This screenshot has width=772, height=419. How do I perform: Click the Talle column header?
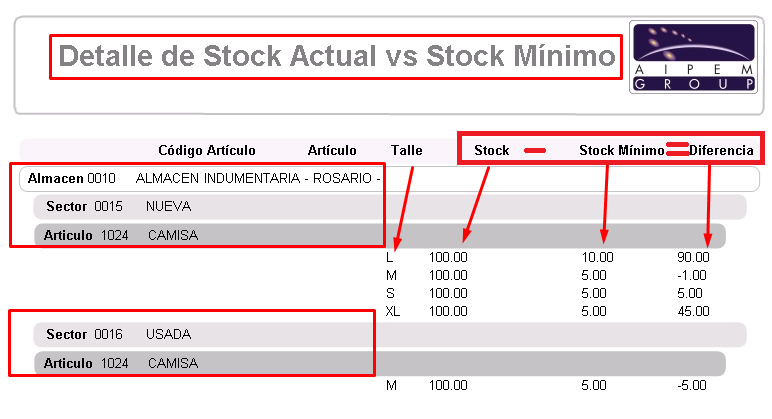tap(407, 150)
